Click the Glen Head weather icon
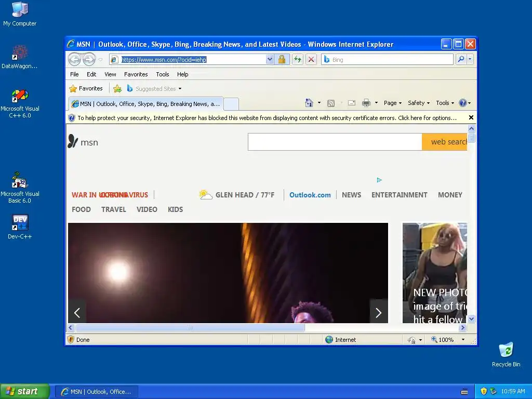Screen dimensions: 532x399 pos(206,194)
